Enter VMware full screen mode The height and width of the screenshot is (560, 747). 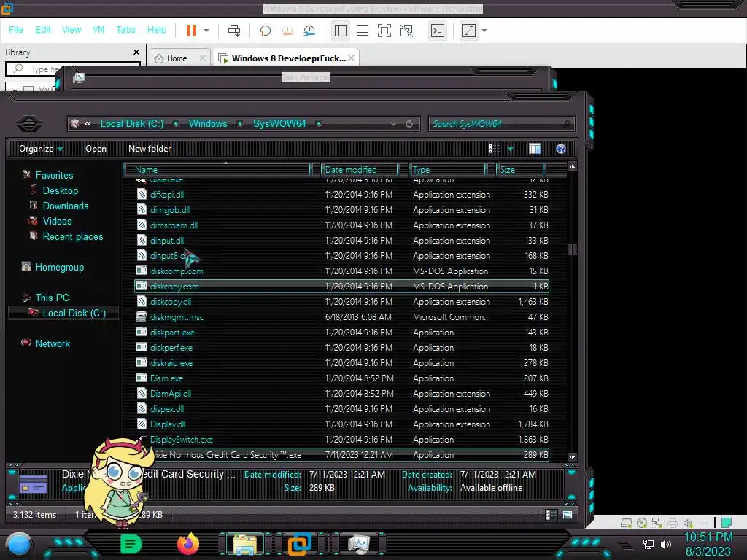[384, 31]
